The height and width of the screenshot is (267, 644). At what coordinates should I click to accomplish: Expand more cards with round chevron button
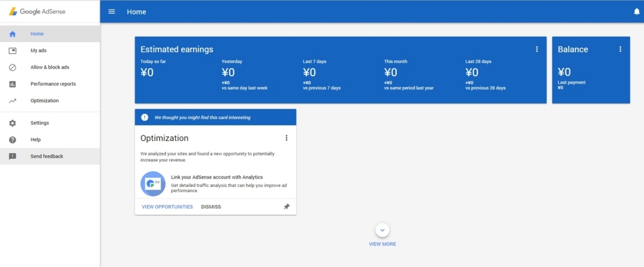coord(382,230)
